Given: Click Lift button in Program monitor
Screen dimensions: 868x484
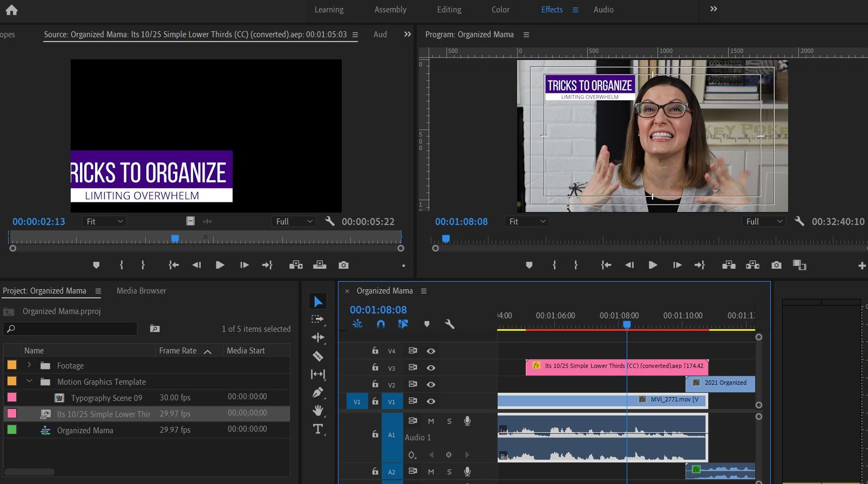Looking at the screenshot, I should pos(729,265).
